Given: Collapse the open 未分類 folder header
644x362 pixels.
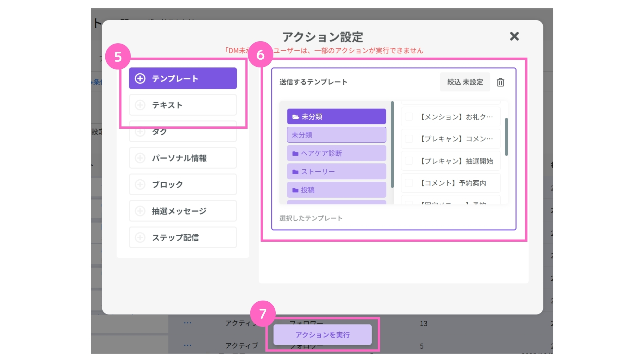Looking at the screenshot, I should [336, 117].
